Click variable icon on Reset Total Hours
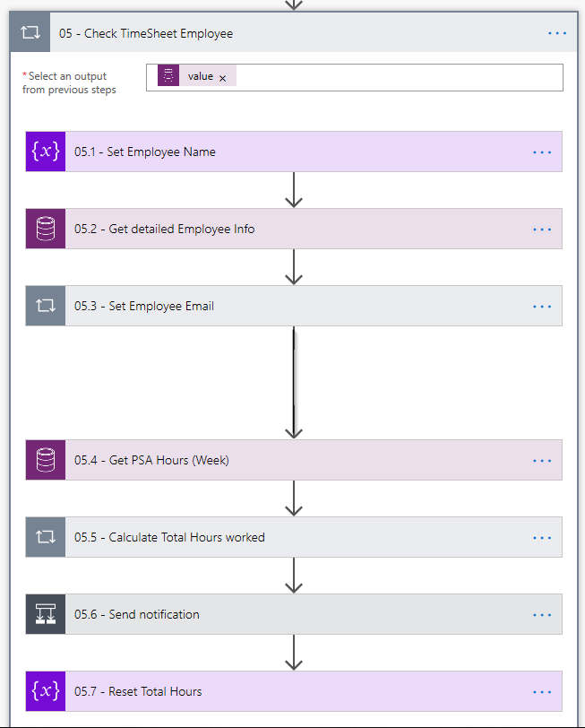585x728 pixels. [x=46, y=691]
